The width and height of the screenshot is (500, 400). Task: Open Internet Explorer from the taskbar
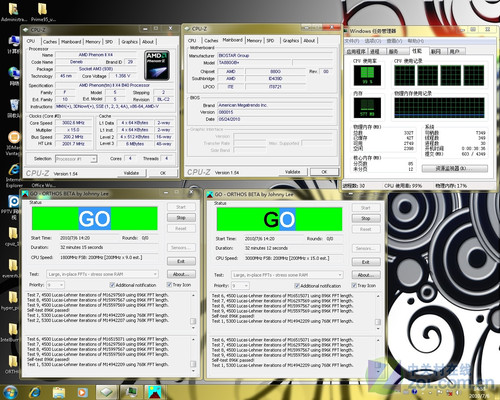[x=35, y=392]
